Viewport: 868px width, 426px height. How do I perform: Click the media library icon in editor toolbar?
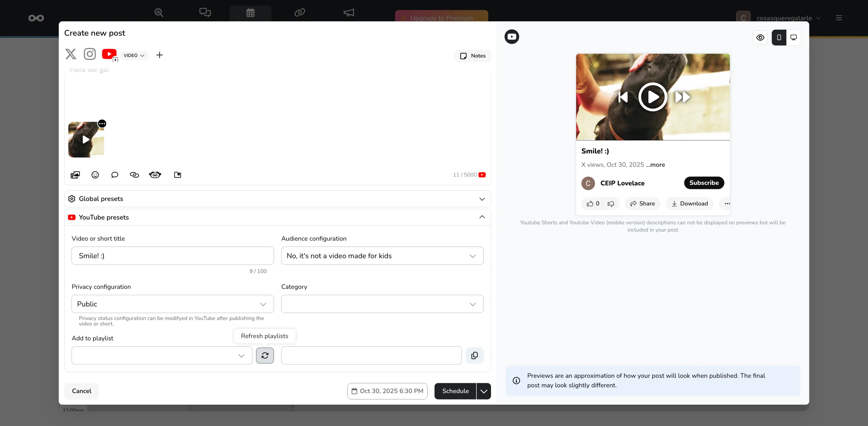pos(75,175)
